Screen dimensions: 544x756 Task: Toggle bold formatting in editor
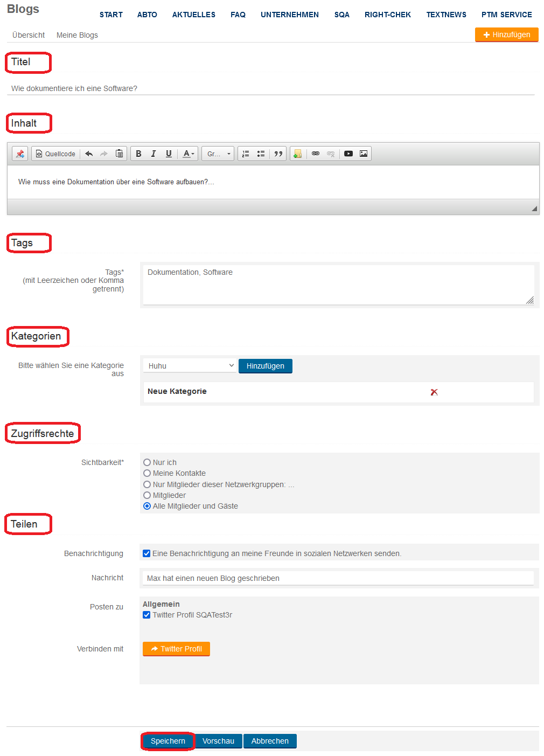click(x=138, y=154)
